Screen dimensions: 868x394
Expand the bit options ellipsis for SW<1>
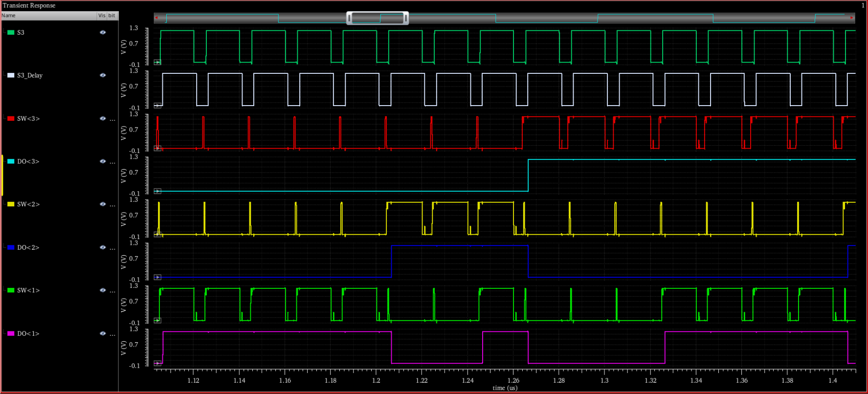(112, 291)
